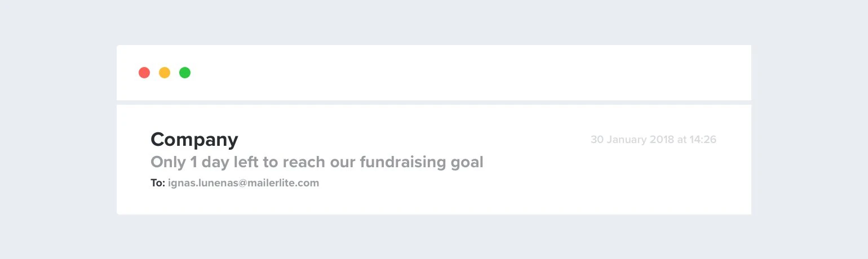Click the divider between title bar and header
Viewport: 868px width, 259px height.
click(434, 102)
